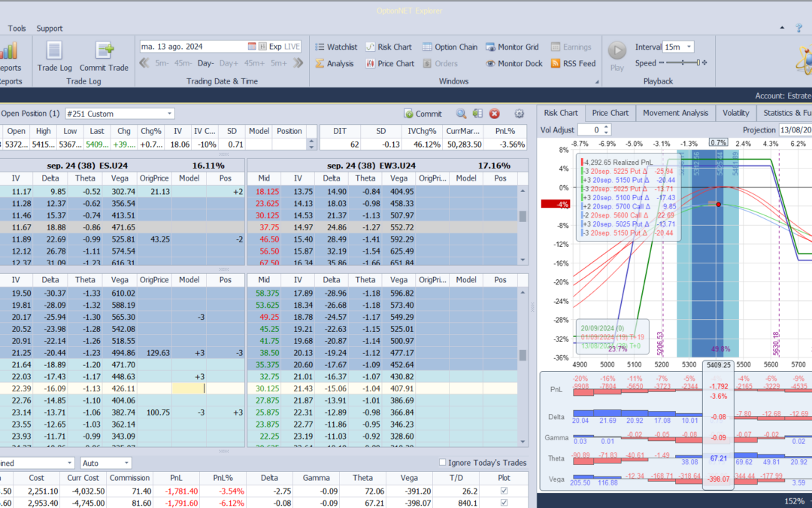Click the Commission summary column header
The height and width of the screenshot is (508, 812).
point(129,478)
